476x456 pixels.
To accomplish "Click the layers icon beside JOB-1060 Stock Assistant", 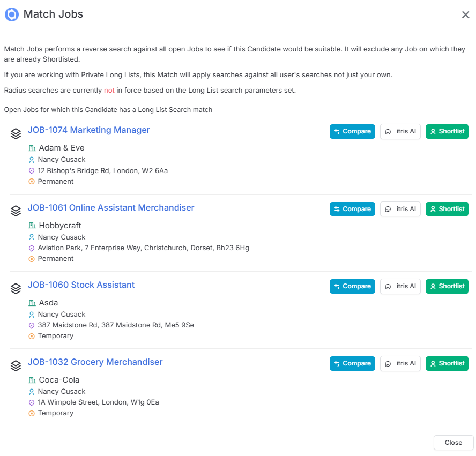I will (x=16, y=288).
